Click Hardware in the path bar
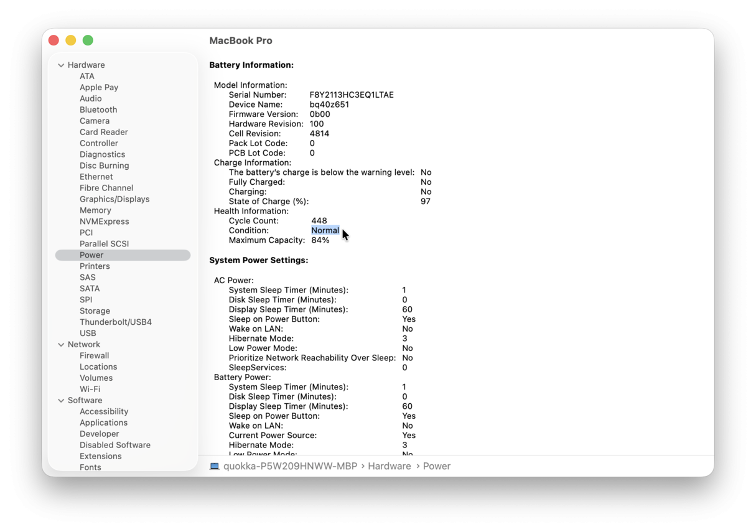 (x=389, y=466)
